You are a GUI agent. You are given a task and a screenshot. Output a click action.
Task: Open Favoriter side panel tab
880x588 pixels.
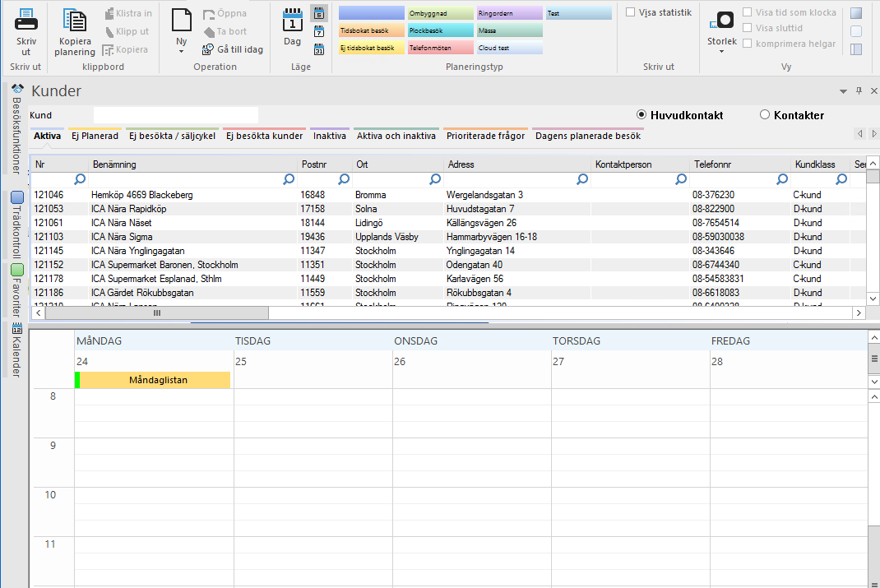(x=16, y=290)
